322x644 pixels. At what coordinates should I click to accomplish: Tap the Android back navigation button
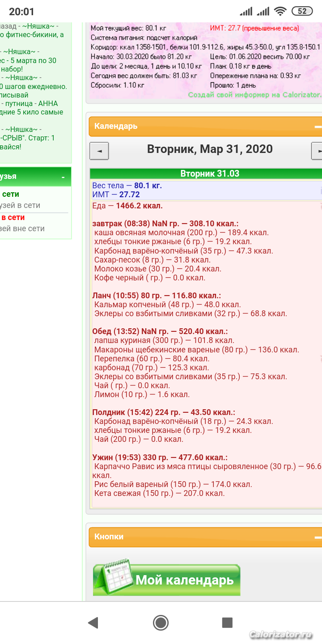coord(93,623)
